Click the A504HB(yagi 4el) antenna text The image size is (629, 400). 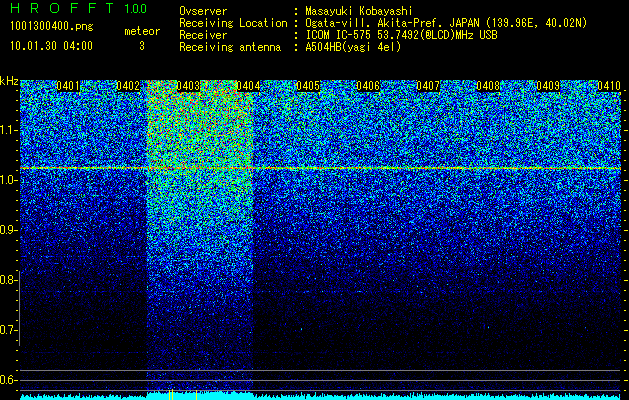click(x=353, y=47)
